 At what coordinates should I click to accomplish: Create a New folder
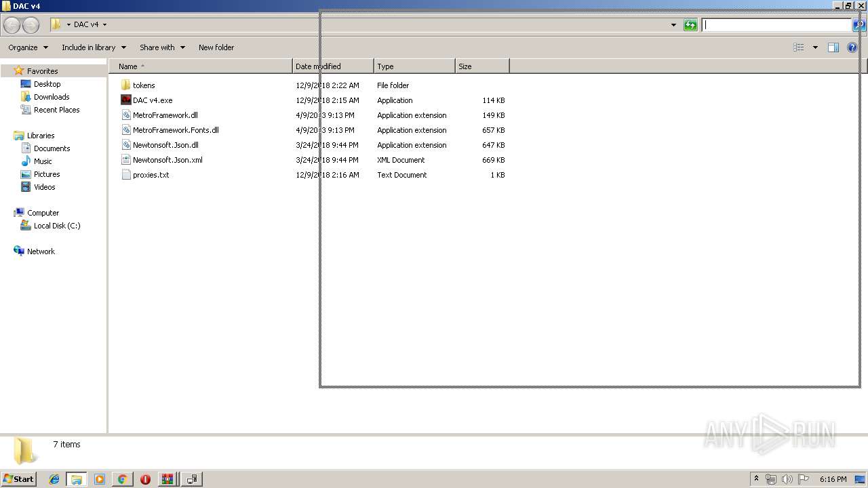(216, 47)
